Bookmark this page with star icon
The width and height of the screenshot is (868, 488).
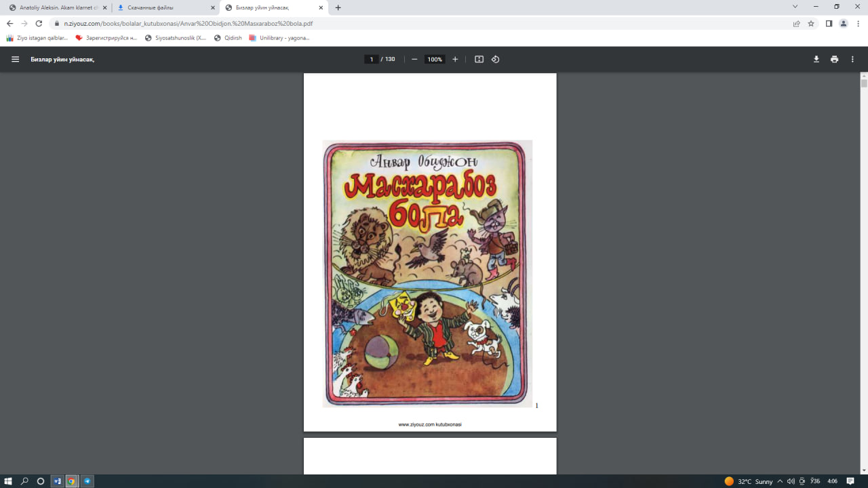[811, 23]
